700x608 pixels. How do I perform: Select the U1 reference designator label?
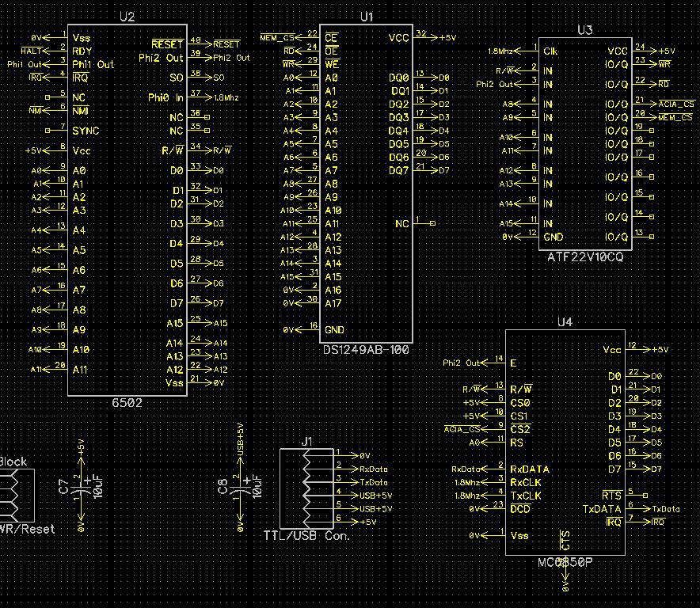(367, 17)
